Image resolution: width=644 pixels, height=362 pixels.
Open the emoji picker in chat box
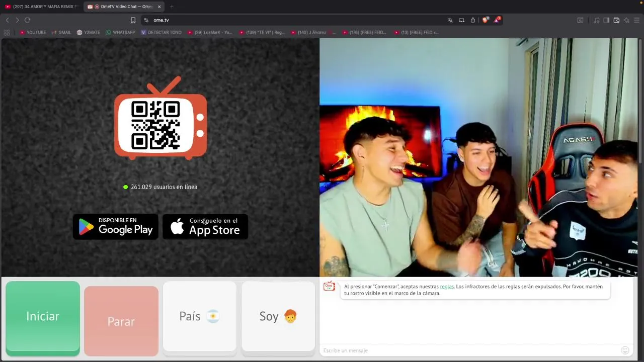coord(625,350)
